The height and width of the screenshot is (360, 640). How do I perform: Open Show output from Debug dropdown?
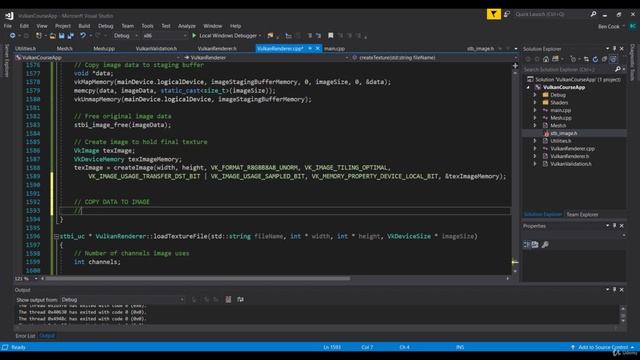[122, 300]
